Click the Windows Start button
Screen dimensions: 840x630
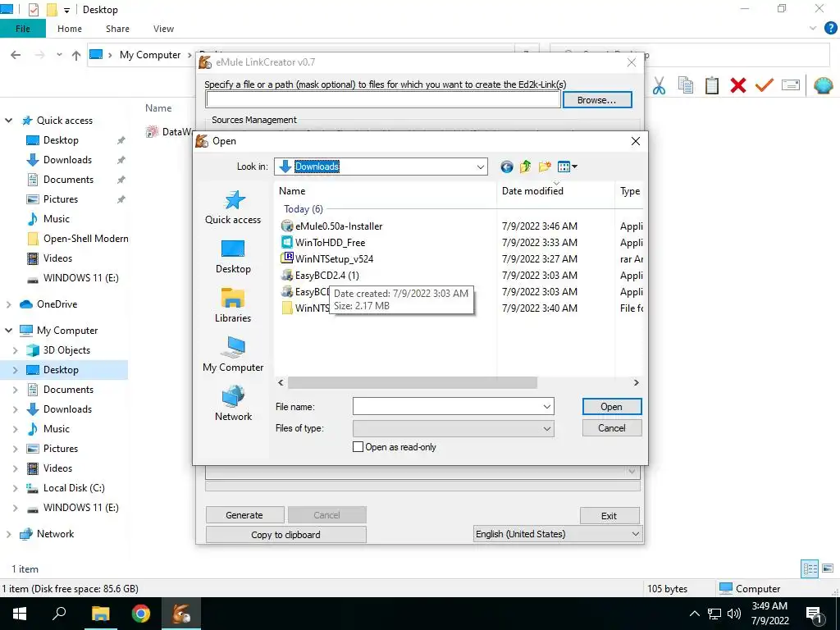pos(20,614)
